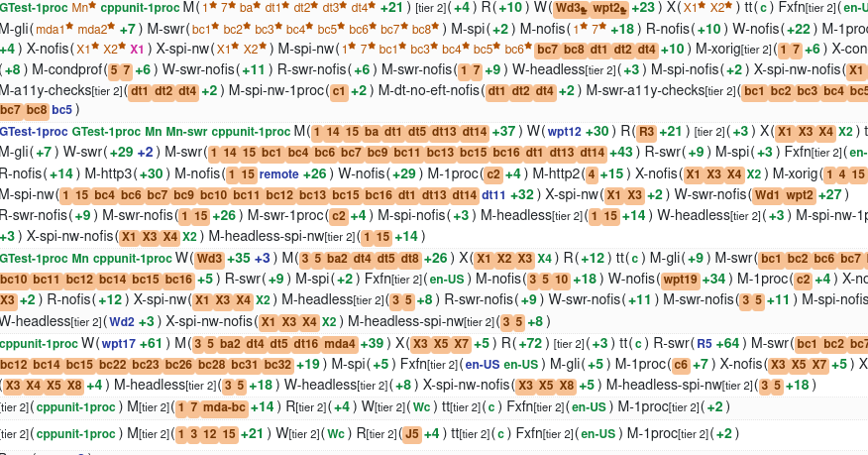This screenshot has height=455, width=868.
Task: Expand the +32 count after dt11
Action: (x=522, y=195)
